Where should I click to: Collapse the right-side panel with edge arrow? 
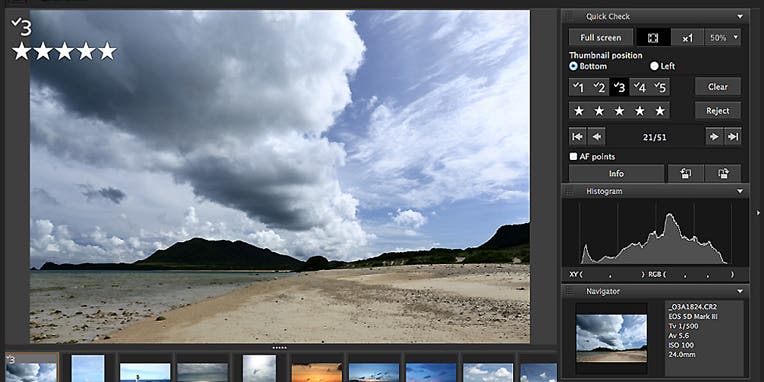pos(759,212)
